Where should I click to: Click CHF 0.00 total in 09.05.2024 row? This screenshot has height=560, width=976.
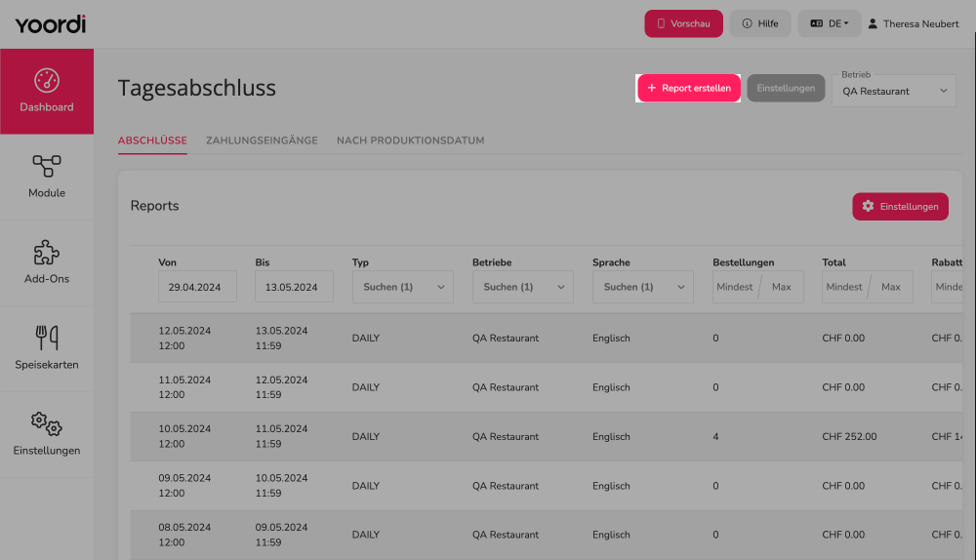point(843,486)
